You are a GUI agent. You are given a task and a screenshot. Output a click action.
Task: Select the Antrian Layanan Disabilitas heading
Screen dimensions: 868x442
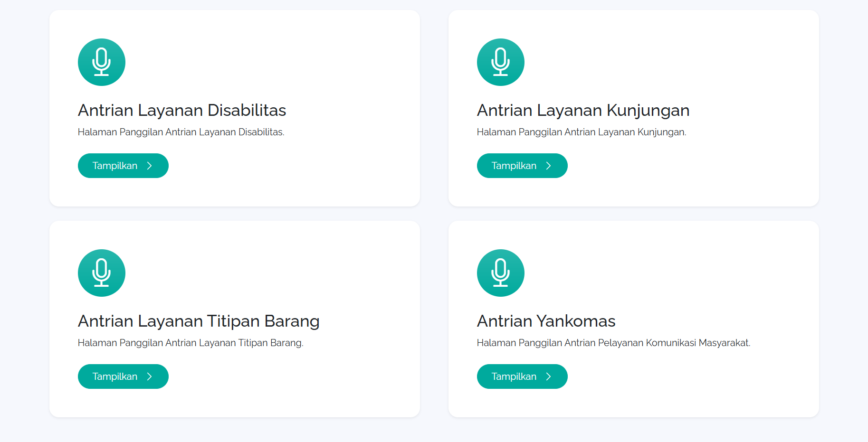tap(182, 110)
